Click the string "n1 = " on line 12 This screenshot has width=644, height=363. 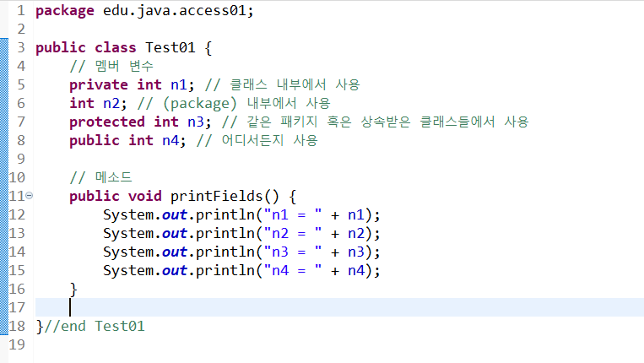click(292, 214)
